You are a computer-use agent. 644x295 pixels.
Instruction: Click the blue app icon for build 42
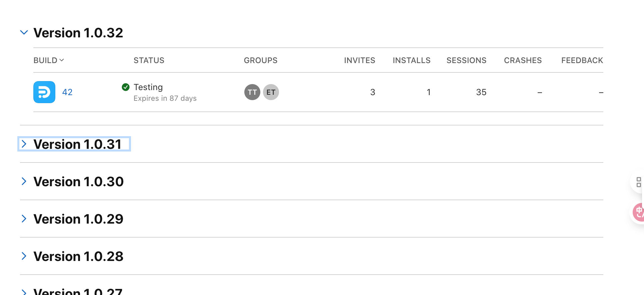(x=44, y=92)
